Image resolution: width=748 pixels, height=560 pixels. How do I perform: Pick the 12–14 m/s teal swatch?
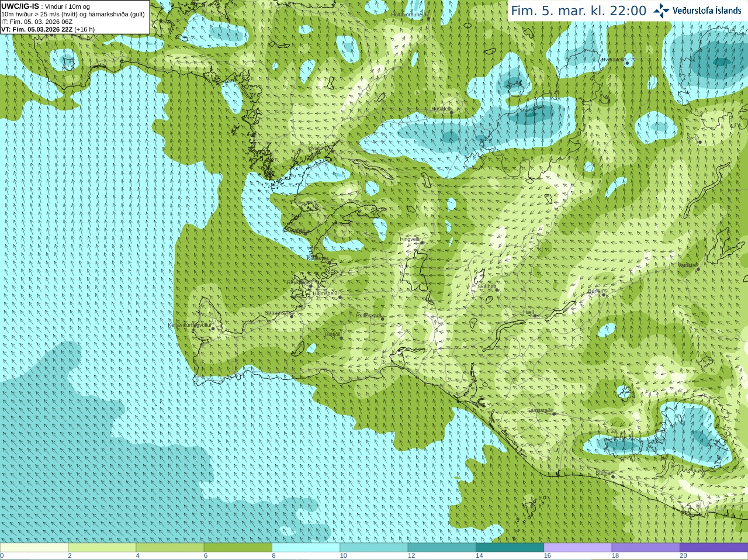(442, 548)
